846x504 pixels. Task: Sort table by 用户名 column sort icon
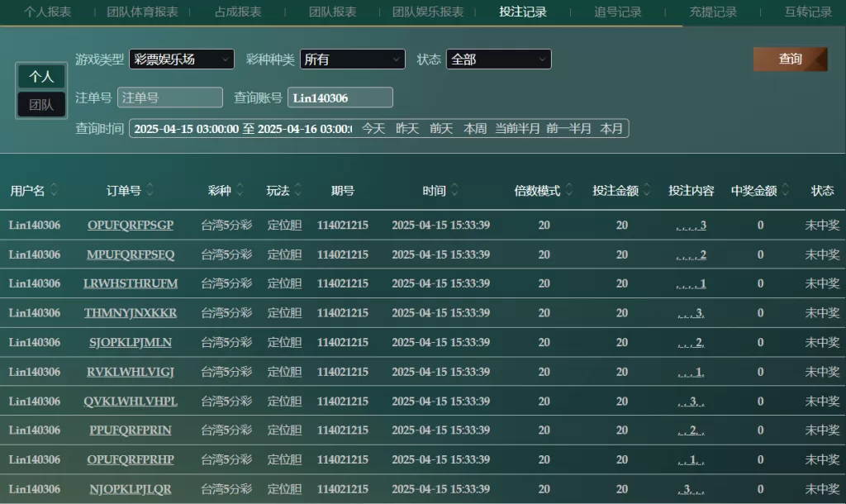coord(54,191)
